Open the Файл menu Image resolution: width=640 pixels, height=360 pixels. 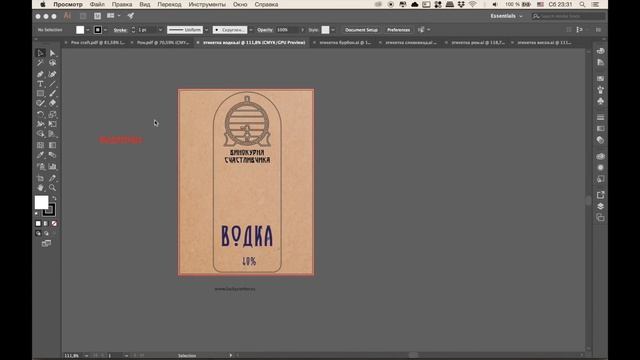click(97, 4)
